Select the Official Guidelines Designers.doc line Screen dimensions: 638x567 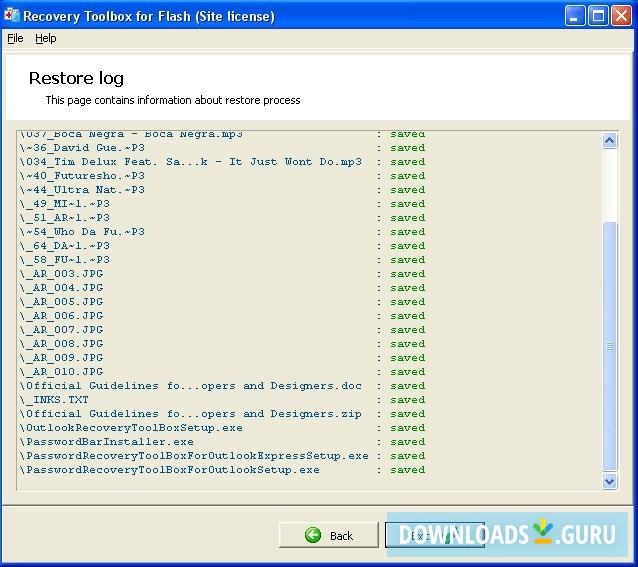click(223, 386)
